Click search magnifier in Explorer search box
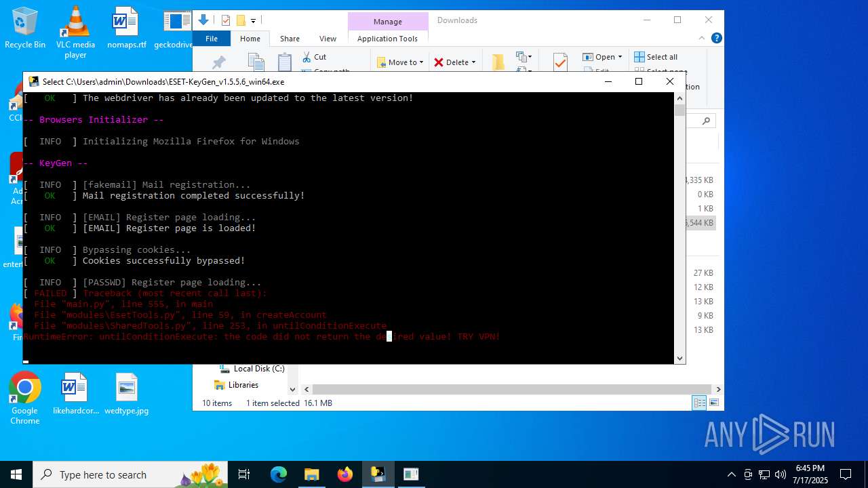The height and width of the screenshot is (488, 868). 706,121
